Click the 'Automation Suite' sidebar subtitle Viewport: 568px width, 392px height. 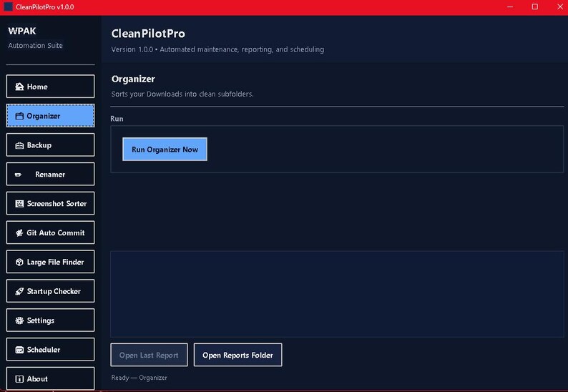coord(36,46)
